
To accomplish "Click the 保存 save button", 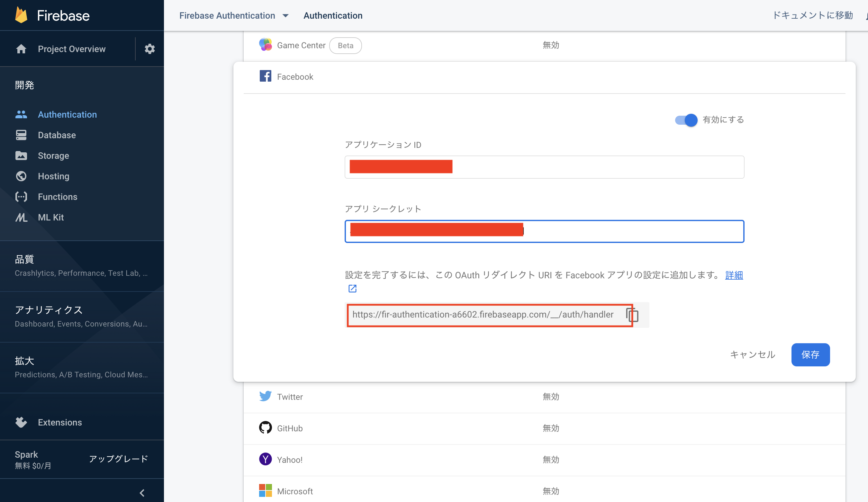I will click(810, 354).
